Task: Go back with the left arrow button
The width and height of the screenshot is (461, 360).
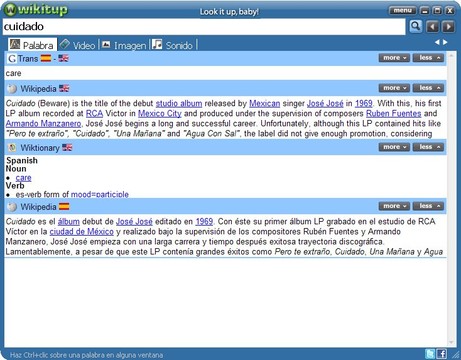Action: [433, 26]
